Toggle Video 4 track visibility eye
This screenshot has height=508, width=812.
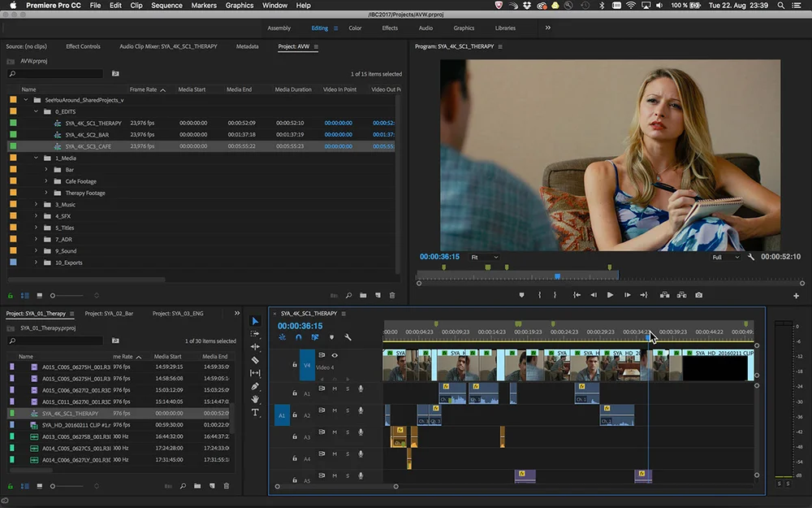(335, 355)
